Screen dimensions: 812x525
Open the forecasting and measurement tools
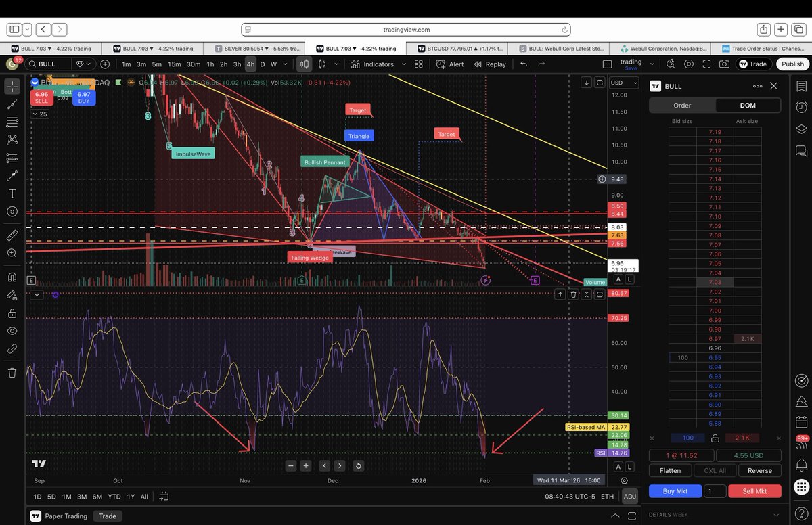click(12, 158)
